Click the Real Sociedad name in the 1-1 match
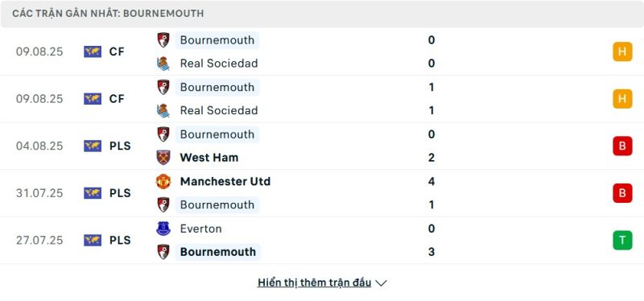This screenshot has height=301, width=644. (219, 110)
